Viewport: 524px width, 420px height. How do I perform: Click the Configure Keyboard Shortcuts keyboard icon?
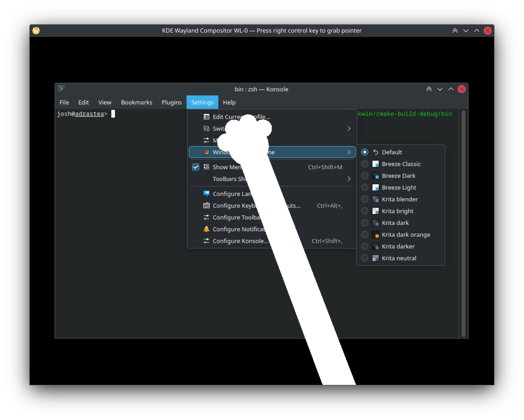pyautogui.click(x=206, y=205)
